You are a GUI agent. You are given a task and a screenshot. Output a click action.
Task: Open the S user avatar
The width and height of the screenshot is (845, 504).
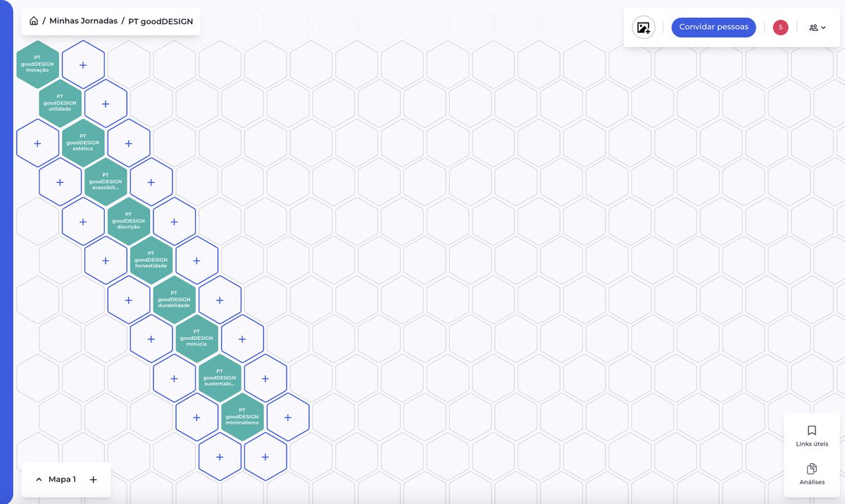(780, 27)
